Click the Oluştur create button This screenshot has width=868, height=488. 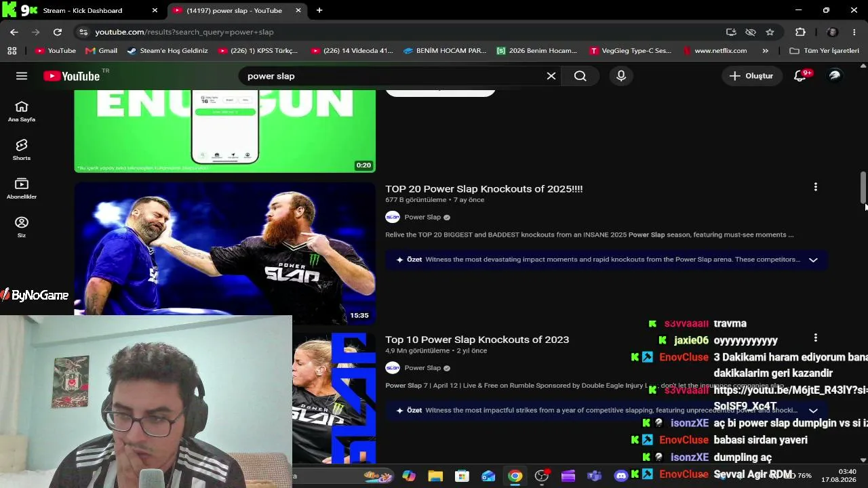tap(751, 76)
